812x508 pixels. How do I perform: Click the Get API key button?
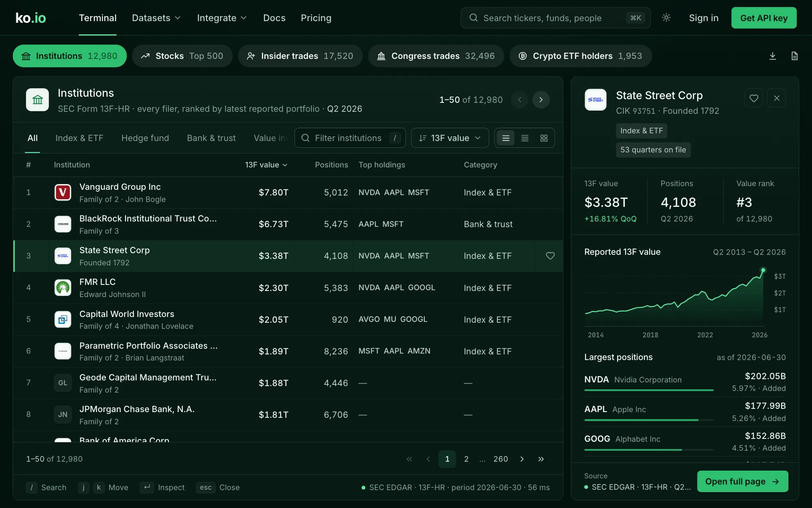[x=764, y=18]
